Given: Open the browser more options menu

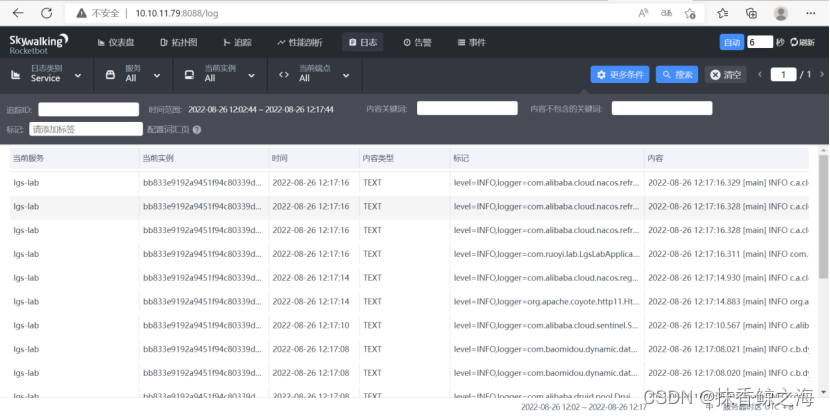Looking at the screenshot, I should pos(810,13).
